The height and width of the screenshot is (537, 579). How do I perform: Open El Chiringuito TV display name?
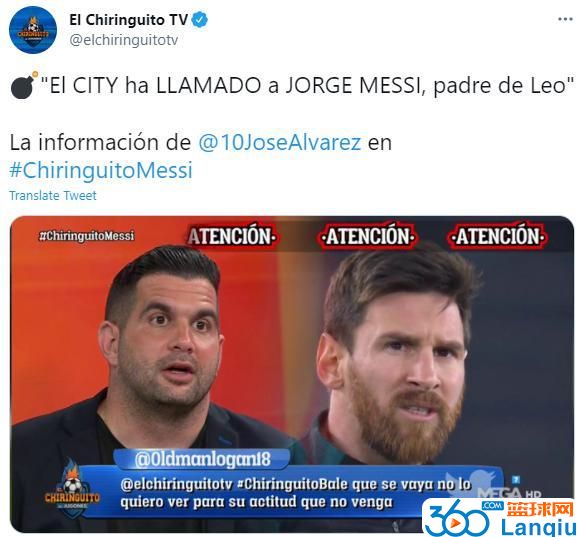(129, 20)
